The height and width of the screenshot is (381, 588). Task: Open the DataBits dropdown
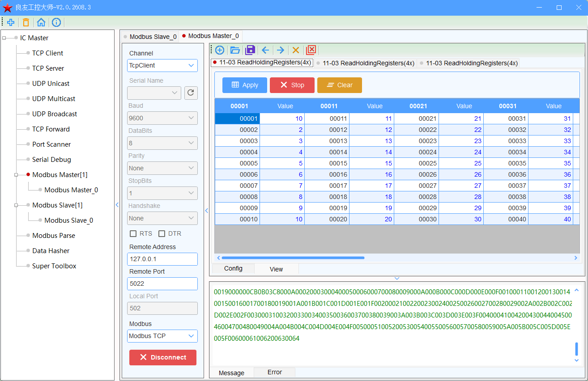click(x=162, y=143)
